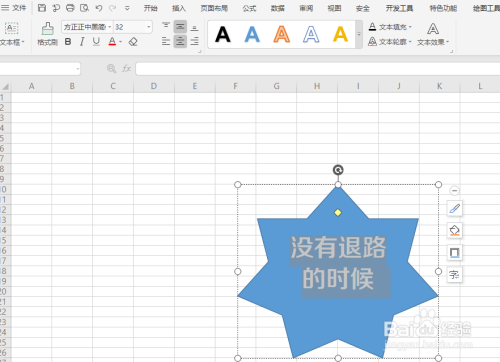Click the shape rotation handle
This screenshot has height=362, width=500.
tap(338, 170)
